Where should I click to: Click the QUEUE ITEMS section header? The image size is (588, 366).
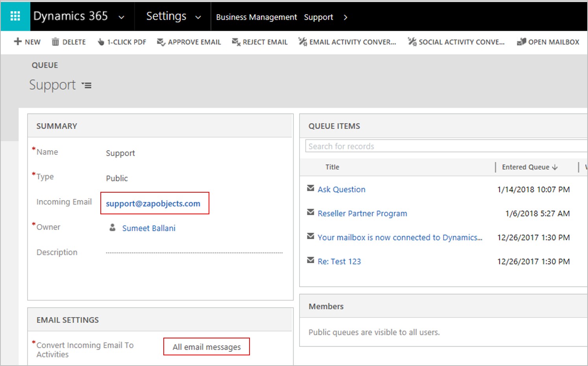click(x=334, y=126)
